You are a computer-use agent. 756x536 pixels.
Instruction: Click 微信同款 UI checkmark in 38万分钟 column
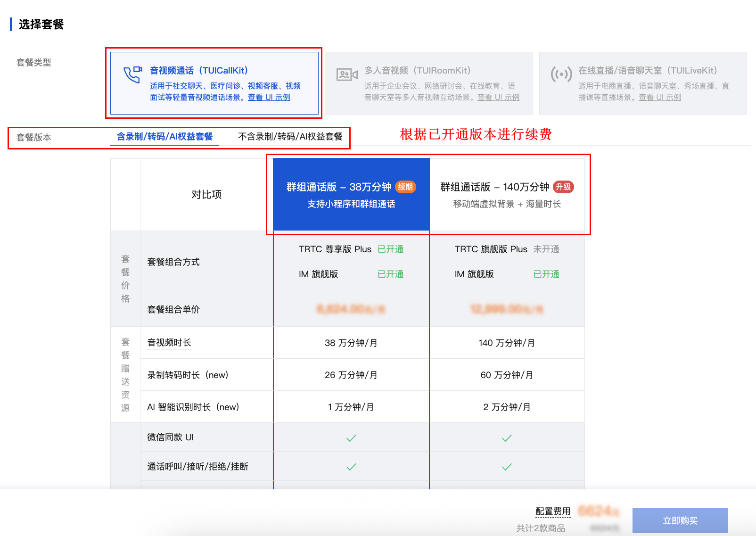(x=351, y=438)
